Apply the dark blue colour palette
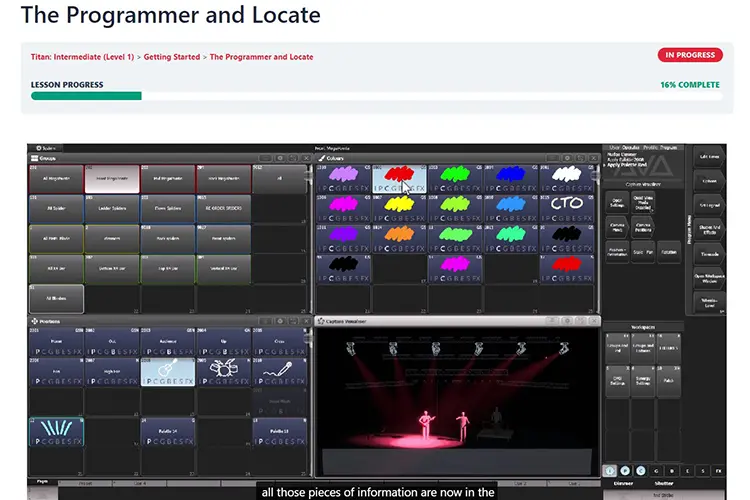This screenshot has height=500, width=750. 511,178
